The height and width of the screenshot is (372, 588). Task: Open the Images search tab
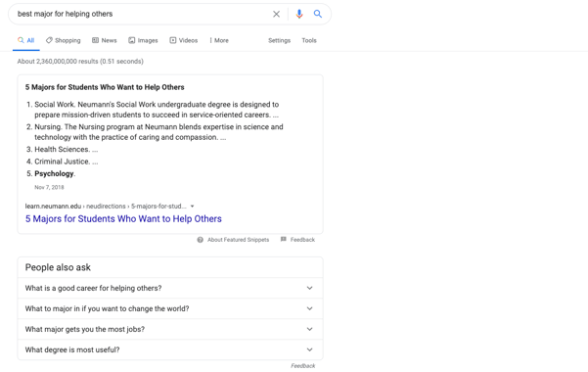point(143,40)
